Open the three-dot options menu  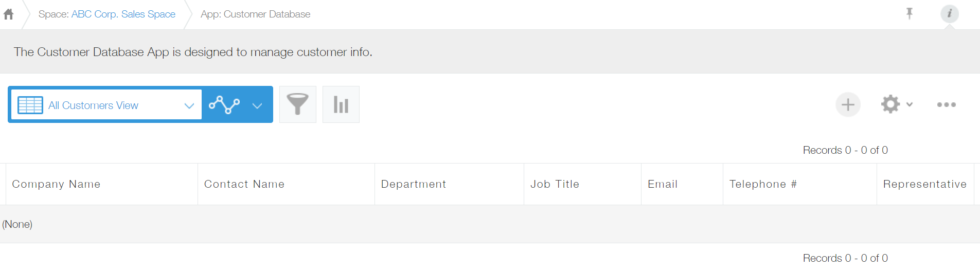coord(946,105)
